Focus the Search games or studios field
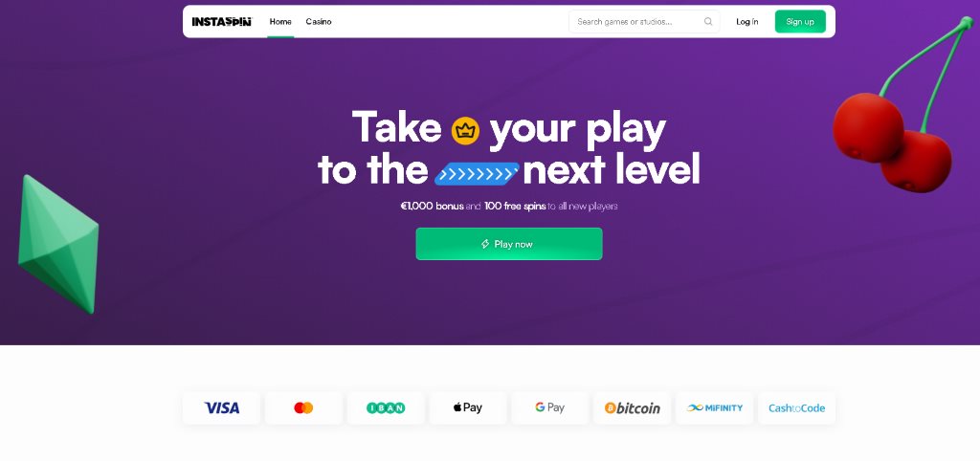Image resolution: width=980 pixels, height=461 pixels. (x=644, y=22)
